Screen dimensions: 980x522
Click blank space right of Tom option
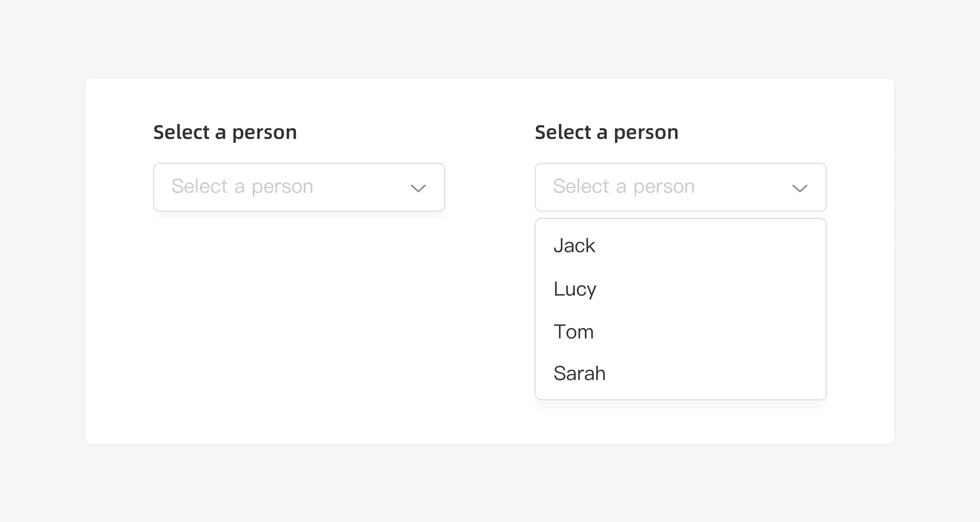(723, 332)
